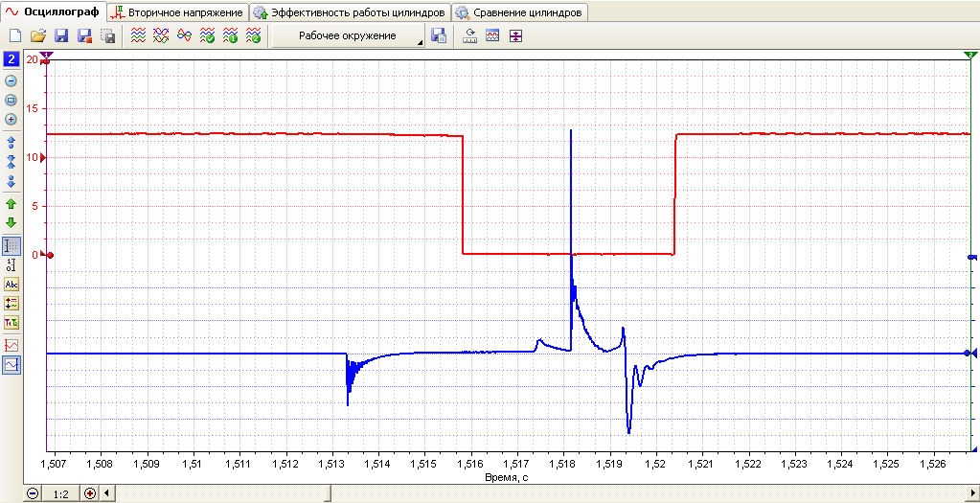Create a new blank document

pos(15,35)
